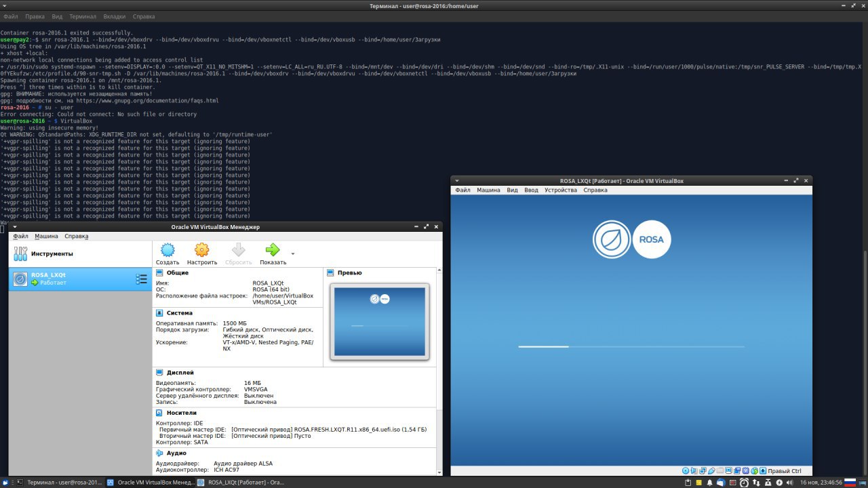The width and height of the screenshot is (868, 488).
Task: Click the yellow sticky note tray icon
Action: click(698, 483)
